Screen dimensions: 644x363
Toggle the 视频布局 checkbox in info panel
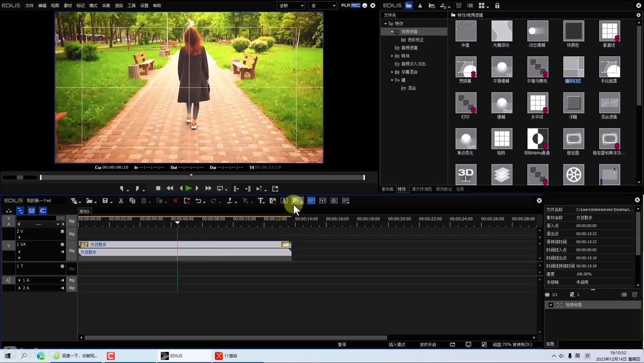tap(551, 305)
